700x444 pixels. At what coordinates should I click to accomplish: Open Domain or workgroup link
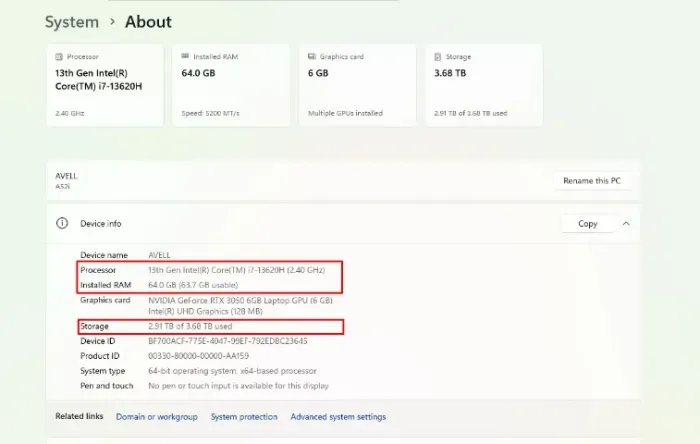(x=157, y=417)
